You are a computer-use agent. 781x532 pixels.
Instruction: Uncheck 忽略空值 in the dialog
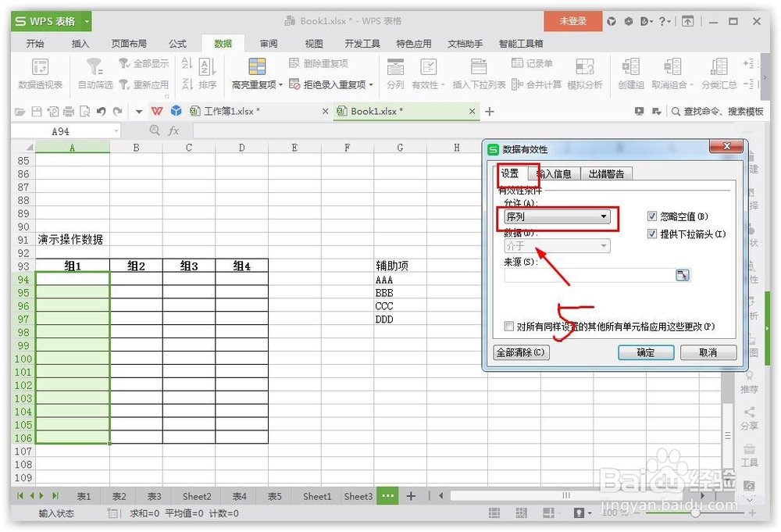[x=652, y=216]
